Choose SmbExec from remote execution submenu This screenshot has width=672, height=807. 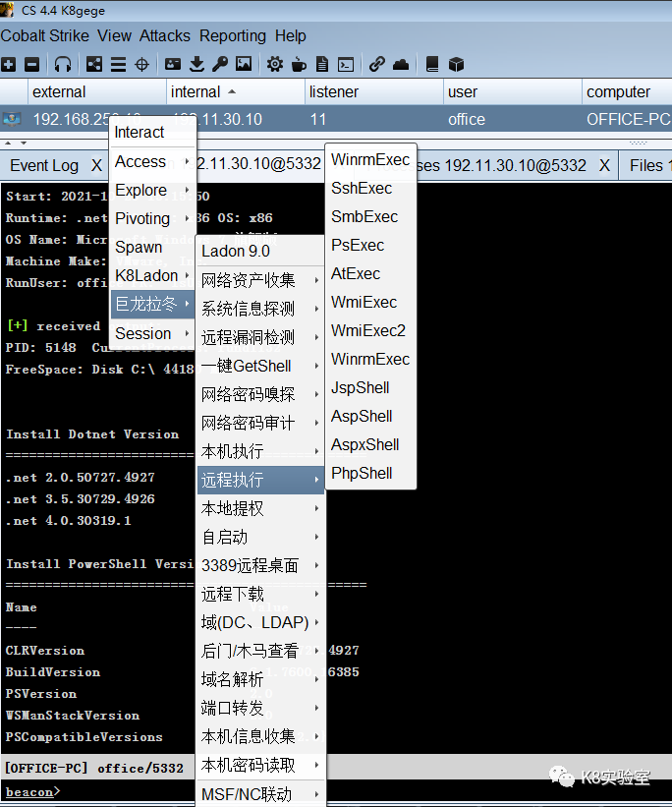pyautogui.click(x=370, y=216)
